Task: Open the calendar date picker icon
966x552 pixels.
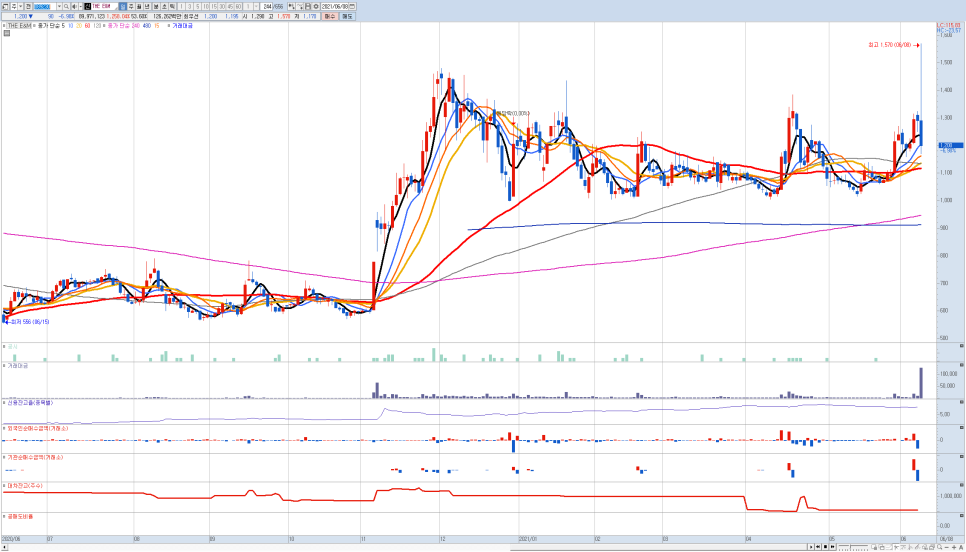Action: click(x=352, y=6)
